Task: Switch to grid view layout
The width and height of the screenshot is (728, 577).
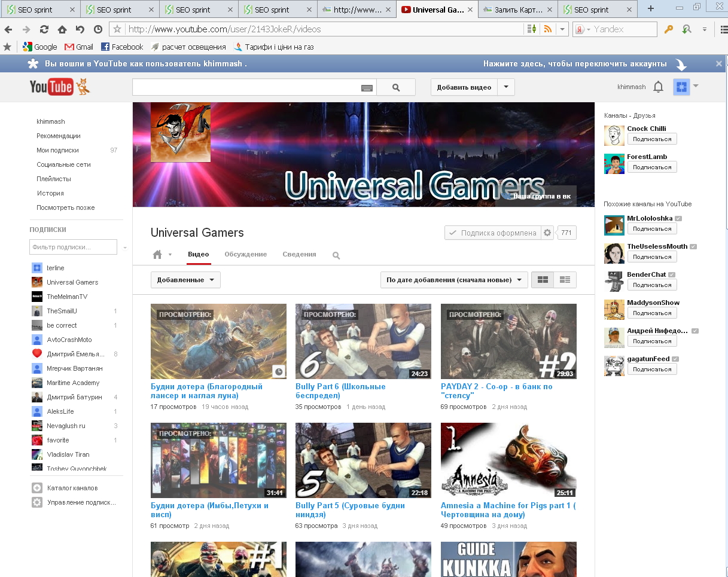Action: (543, 280)
